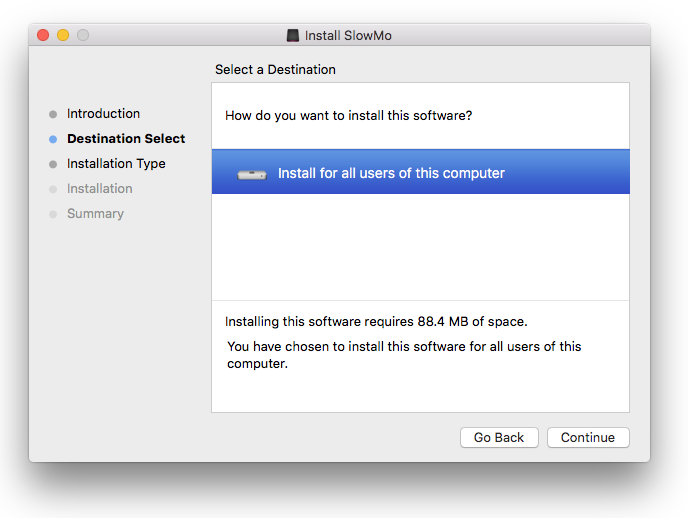The height and width of the screenshot is (518, 688).
Task: Click the Summary step in sidebar
Action: pyautogui.click(x=95, y=214)
